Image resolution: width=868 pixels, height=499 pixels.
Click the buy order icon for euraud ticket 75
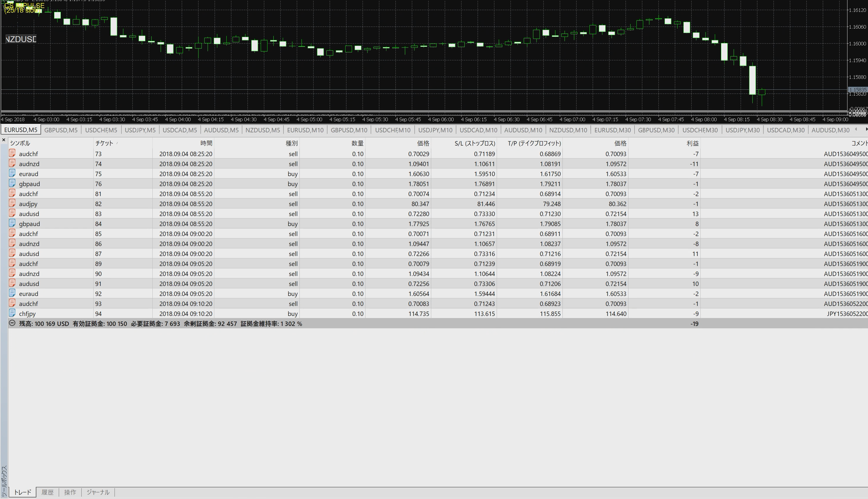pos(12,173)
